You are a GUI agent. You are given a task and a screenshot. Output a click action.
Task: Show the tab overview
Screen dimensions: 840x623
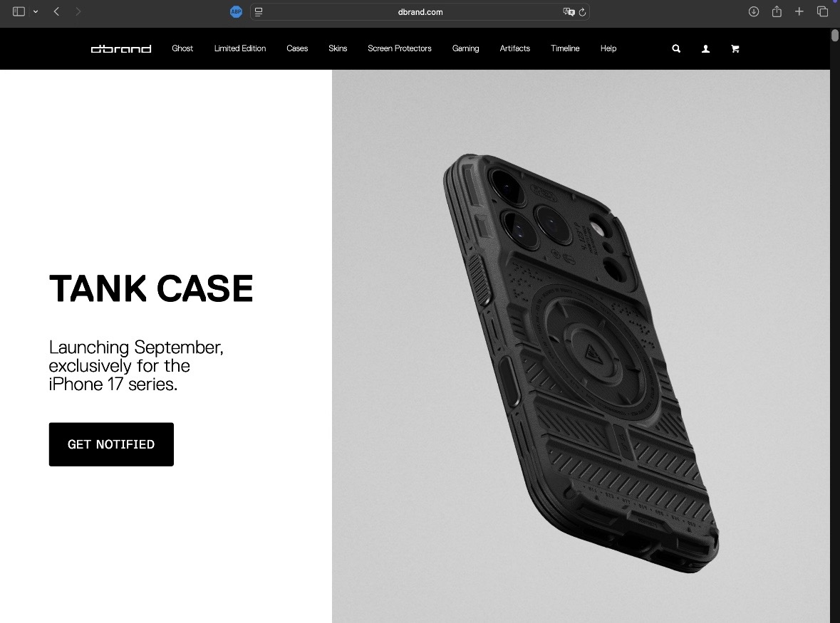click(822, 11)
